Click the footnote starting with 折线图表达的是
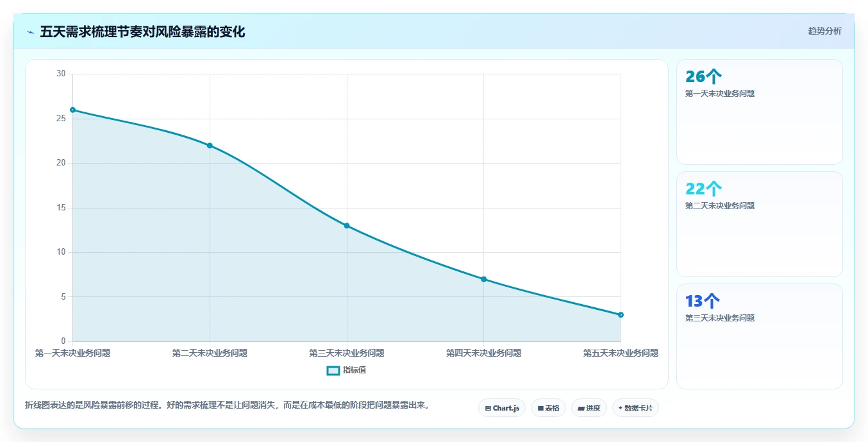The image size is (868, 442). (x=227, y=405)
